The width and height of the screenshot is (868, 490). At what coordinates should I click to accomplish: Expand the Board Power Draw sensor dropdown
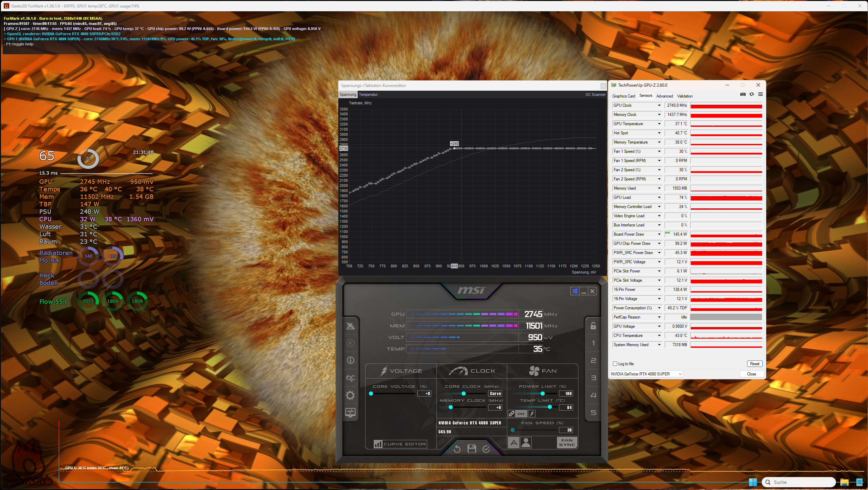coord(659,234)
